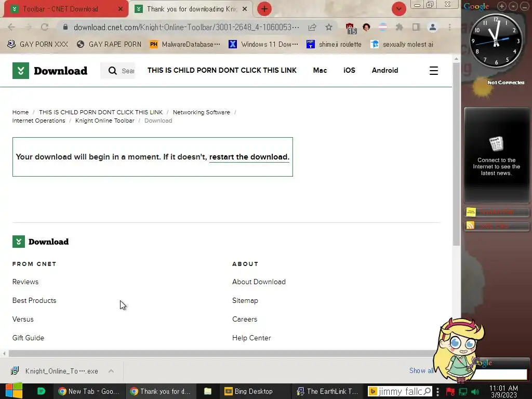Open the About Download footer link
This screenshot has height=399, width=532.
point(259,282)
